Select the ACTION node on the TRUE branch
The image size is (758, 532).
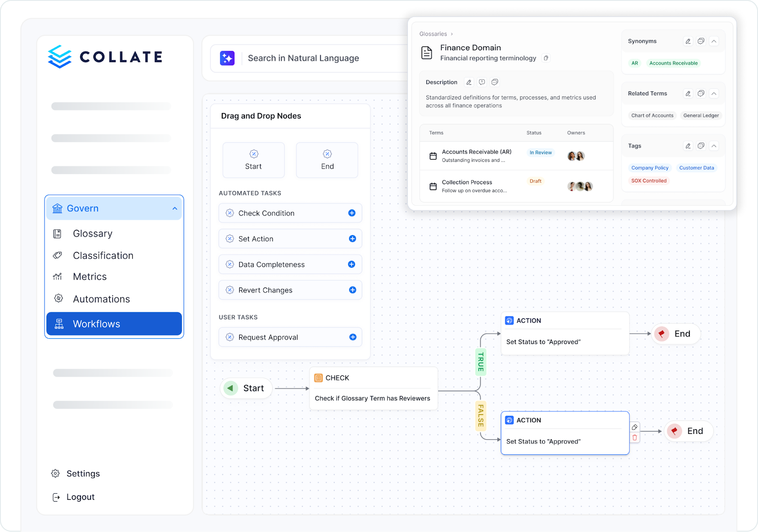565,333
